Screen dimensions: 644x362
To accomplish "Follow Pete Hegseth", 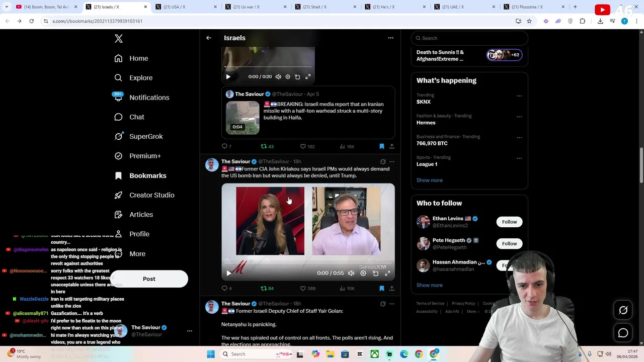I will click(509, 244).
